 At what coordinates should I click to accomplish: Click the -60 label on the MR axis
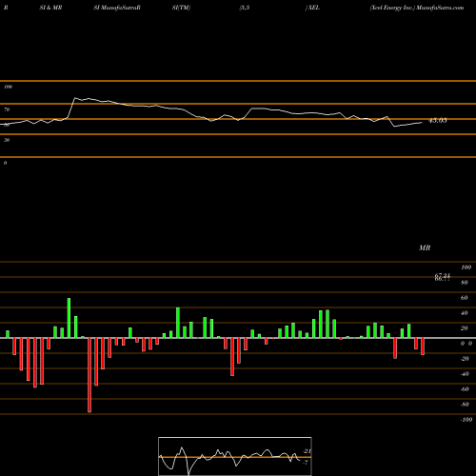coord(465,389)
